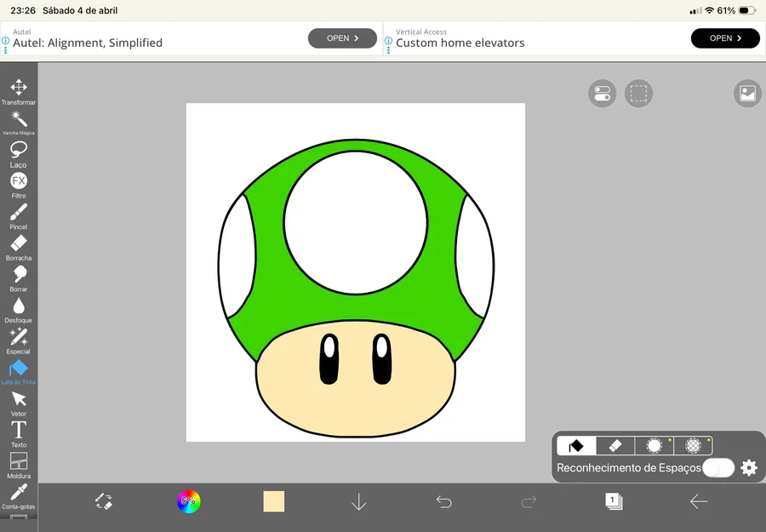The width and height of the screenshot is (766, 532).
Task: Toggle Reconhecimento de Espaços switch
Action: (718, 468)
